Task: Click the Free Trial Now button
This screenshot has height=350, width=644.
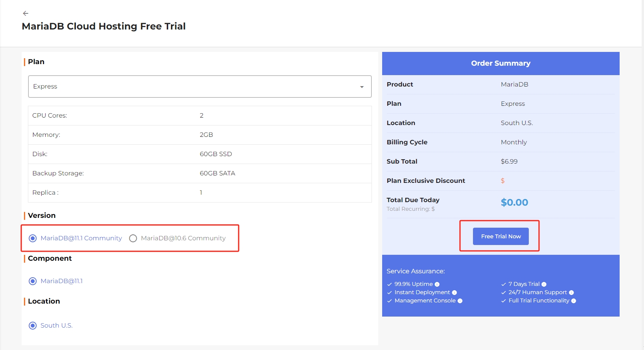Action: (501, 236)
